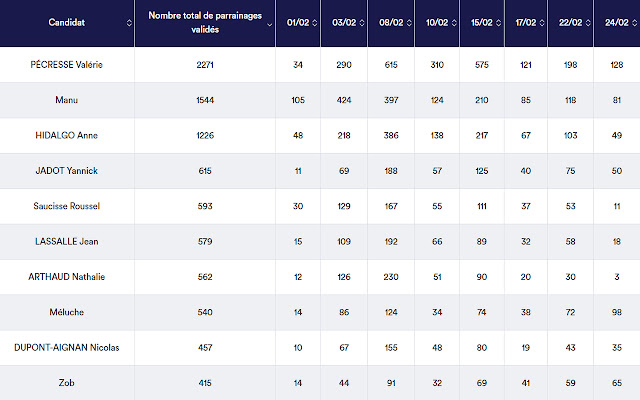
Task: Click the total value 2271 cell
Action: coord(205,65)
